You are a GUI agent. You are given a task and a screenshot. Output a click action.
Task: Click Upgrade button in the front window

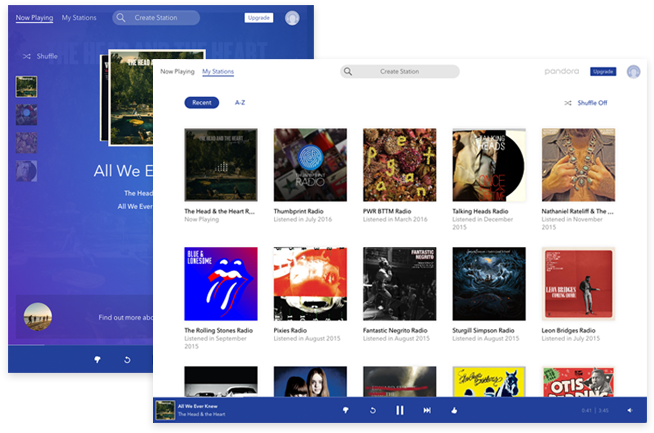point(603,72)
